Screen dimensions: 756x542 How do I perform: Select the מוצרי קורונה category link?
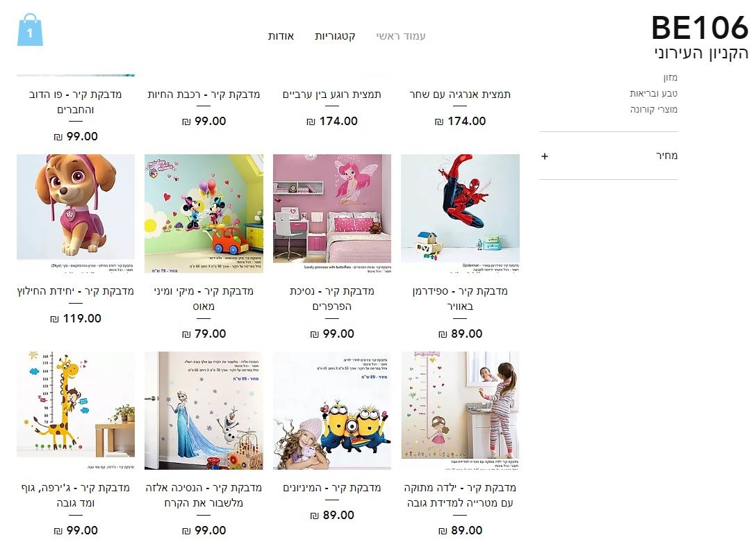tap(653, 110)
